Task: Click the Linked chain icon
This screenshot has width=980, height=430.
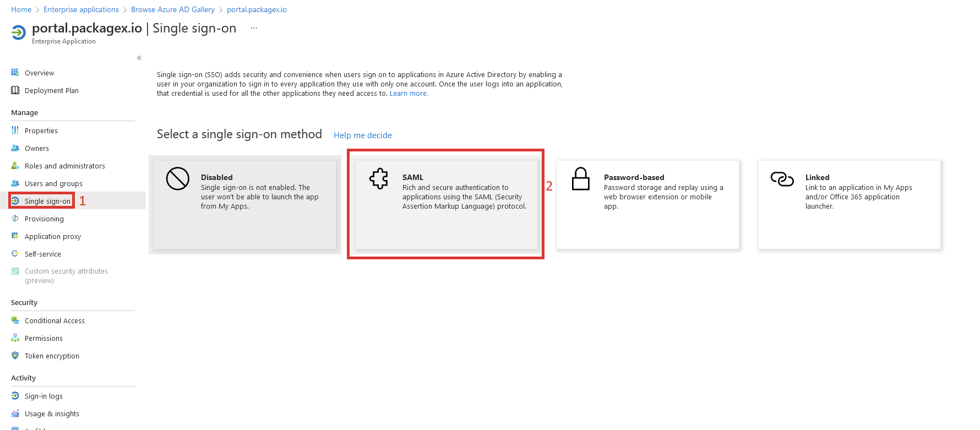Action: (782, 179)
